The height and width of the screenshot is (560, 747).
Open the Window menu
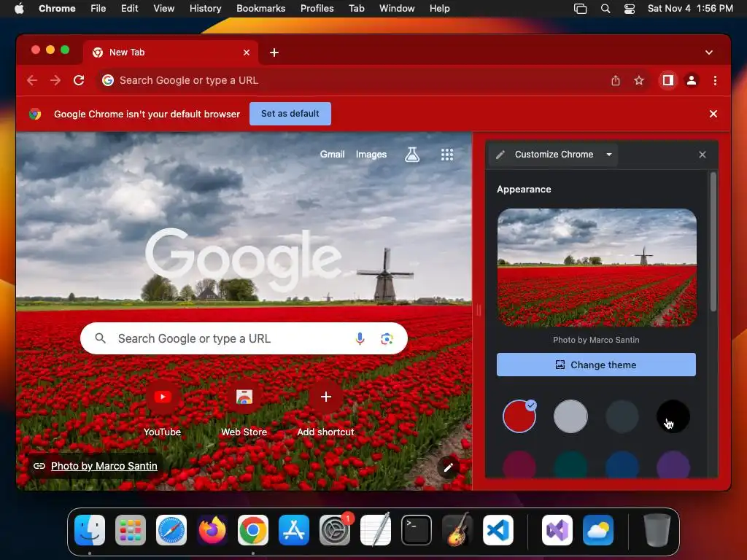pos(397,8)
